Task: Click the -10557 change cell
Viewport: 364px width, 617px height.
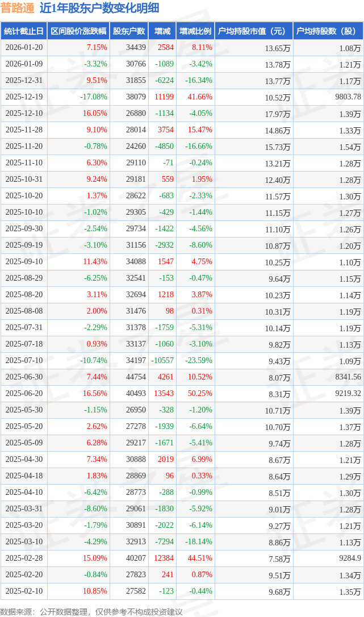Action: click(161, 360)
